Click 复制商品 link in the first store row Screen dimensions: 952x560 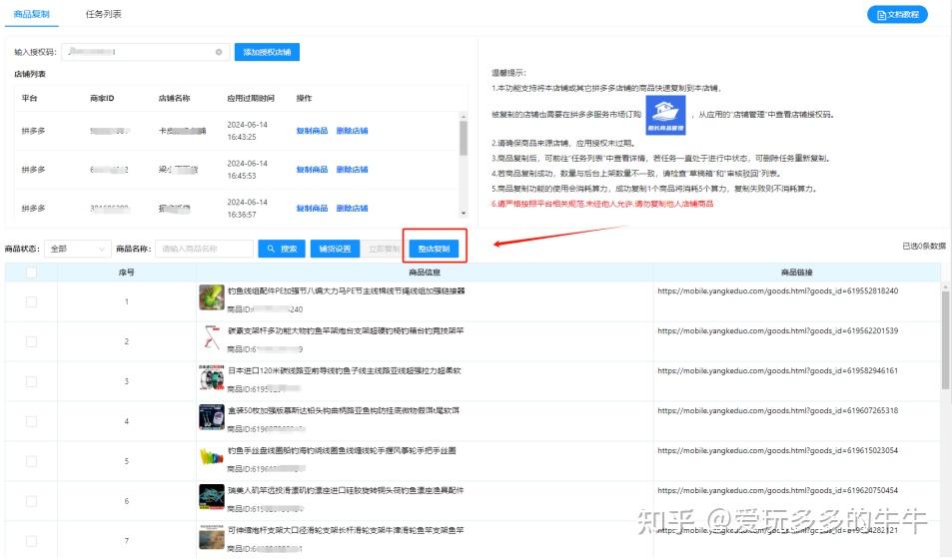[x=312, y=131]
